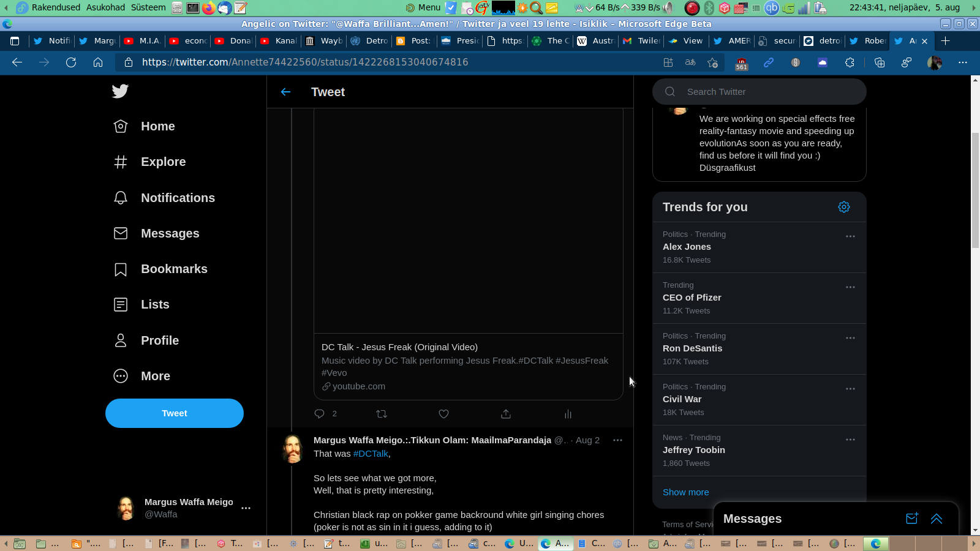Open the Explore hashtag icon
The height and width of the screenshot is (551, 980).
(x=121, y=162)
